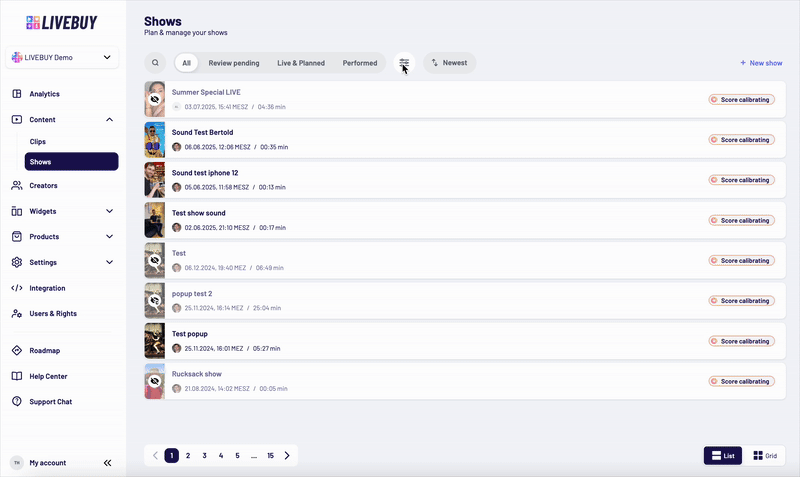
Task: Click the Roadmap diamond icon
Action: 17,350
